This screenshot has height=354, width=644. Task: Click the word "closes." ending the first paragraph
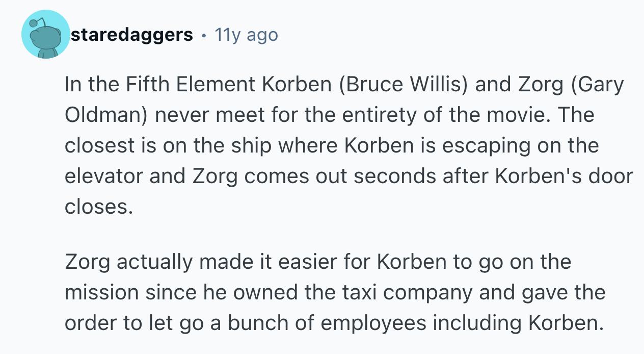pyautogui.click(x=98, y=207)
